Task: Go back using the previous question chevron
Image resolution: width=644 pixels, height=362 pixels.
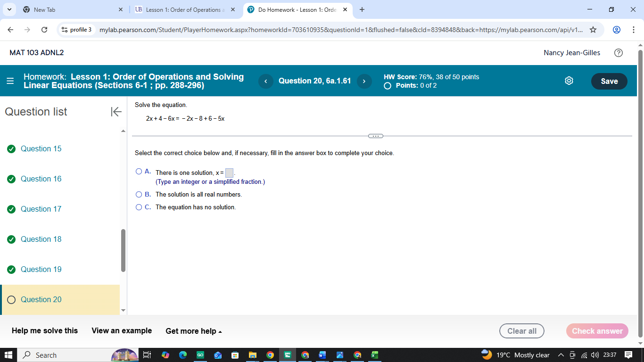Action: coord(265,81)
